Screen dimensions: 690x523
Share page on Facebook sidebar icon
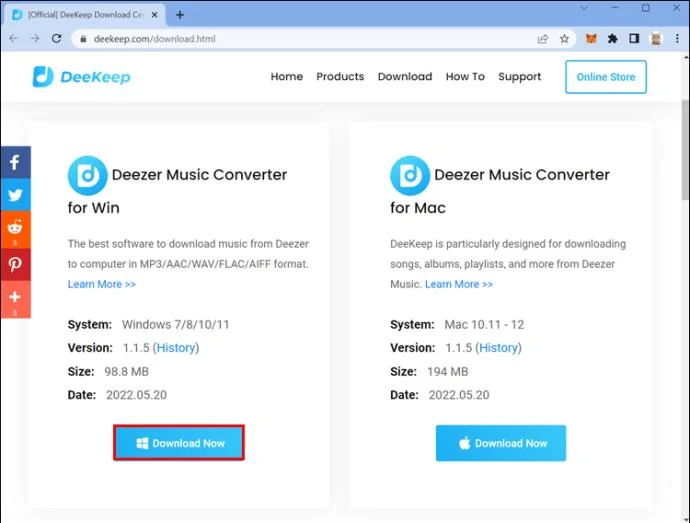pos(15,162)
